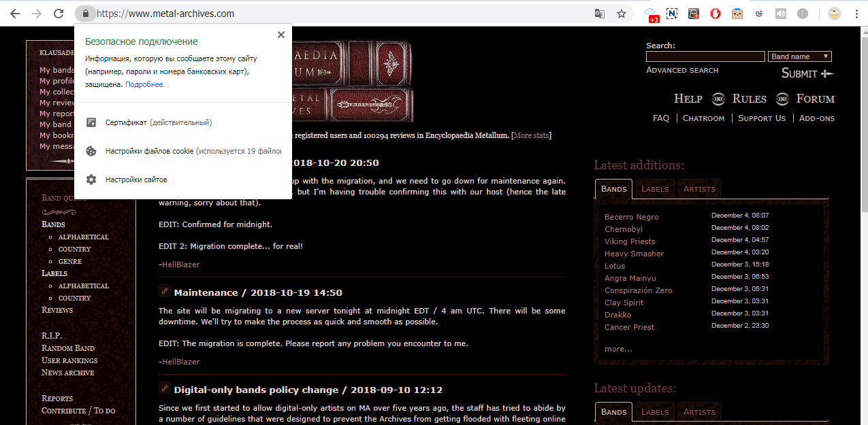Open the Rules page

pyautogui.click(x=750, y=99)
